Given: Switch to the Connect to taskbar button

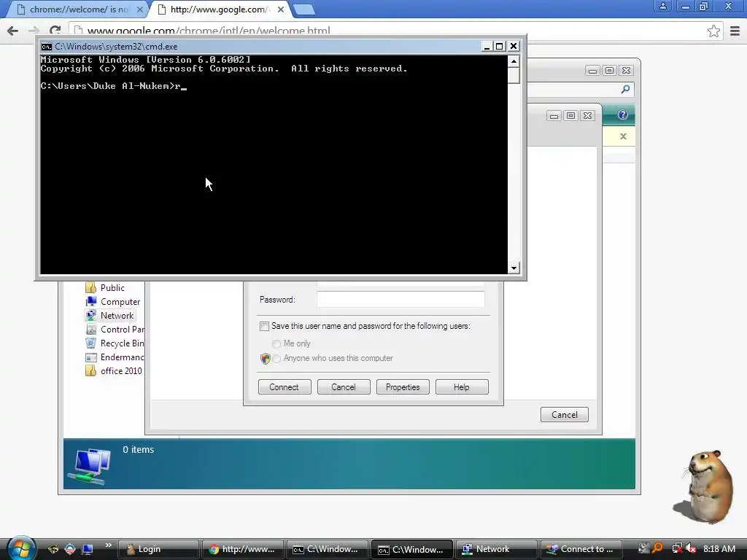Looking at the screenshot, I should 581,549.
